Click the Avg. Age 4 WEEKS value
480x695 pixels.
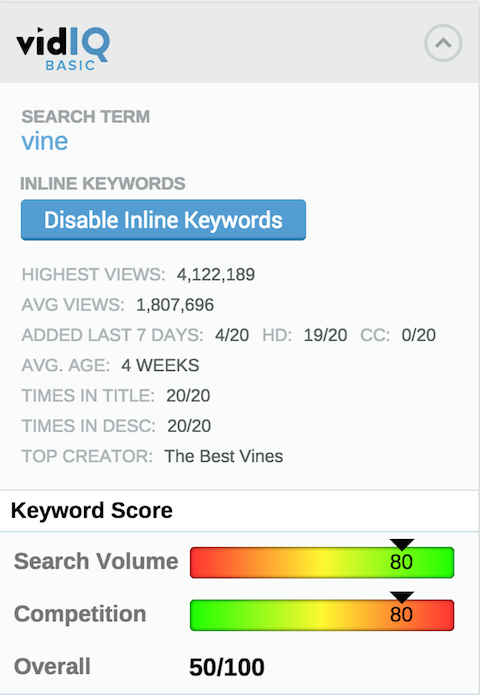tap(160, 365)
